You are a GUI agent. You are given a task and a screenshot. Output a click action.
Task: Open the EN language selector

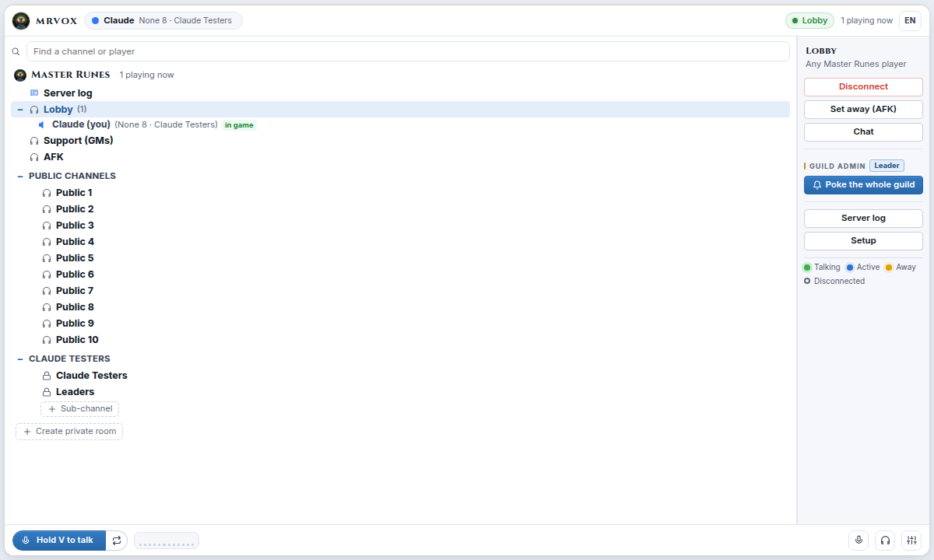pos(910,21)
